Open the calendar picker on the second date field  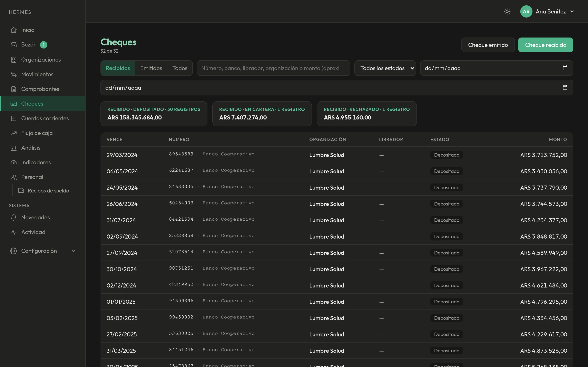565,88
